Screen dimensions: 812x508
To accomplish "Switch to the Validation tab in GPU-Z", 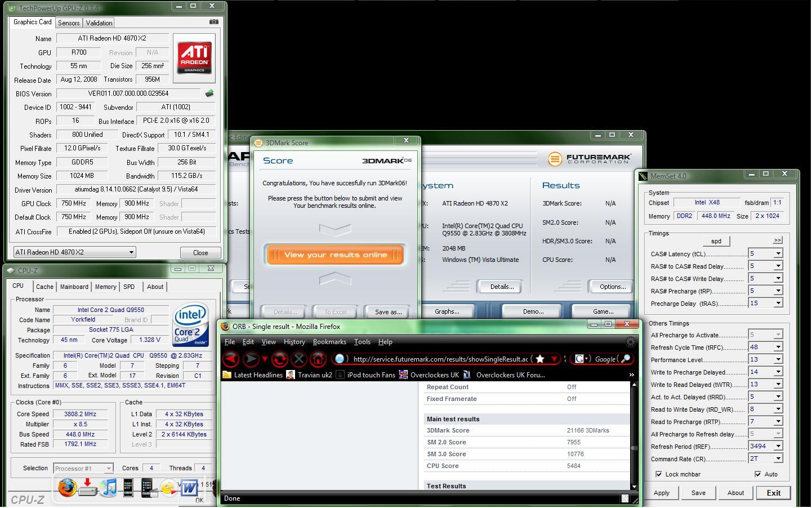I will pyautogui.click(x=99, y=23).
